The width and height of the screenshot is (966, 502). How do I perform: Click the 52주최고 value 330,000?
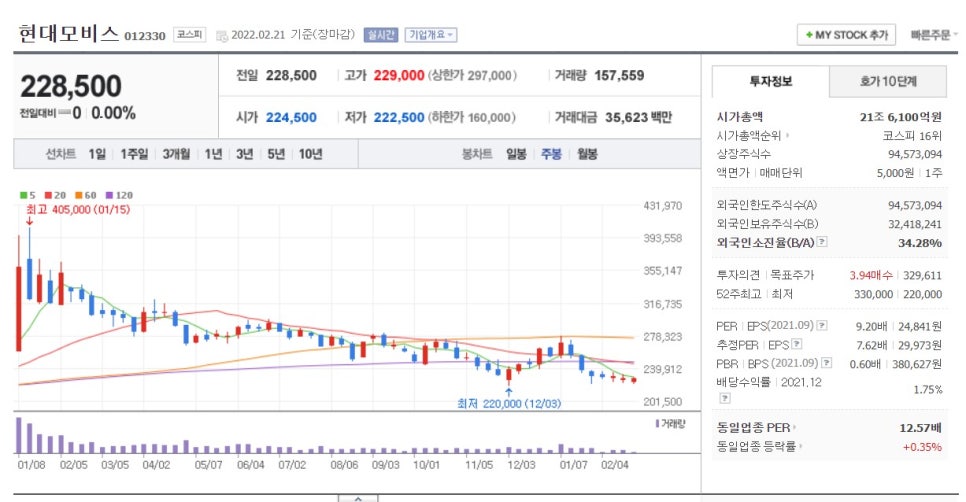coord(873,294)
